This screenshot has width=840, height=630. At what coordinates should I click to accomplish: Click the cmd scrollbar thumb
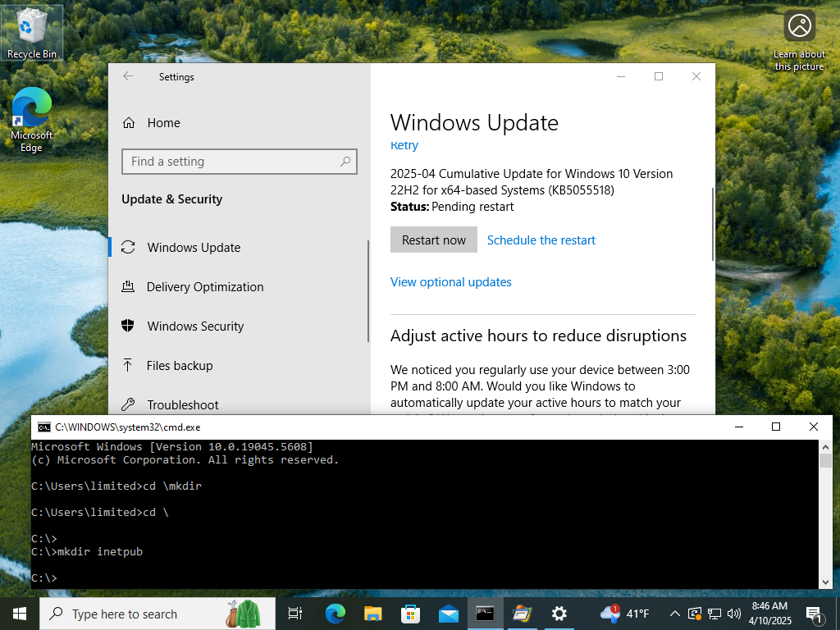pyautogui.click(x=825, y=461)
